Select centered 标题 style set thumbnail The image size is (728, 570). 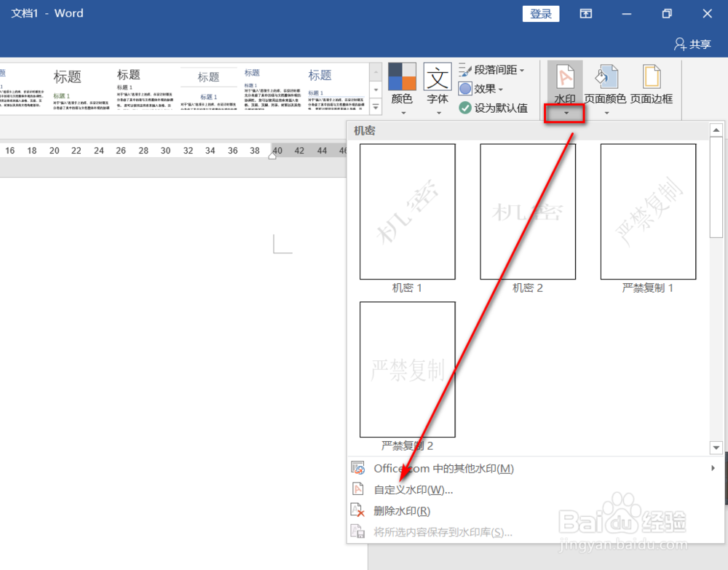click(x=208, y=89)
